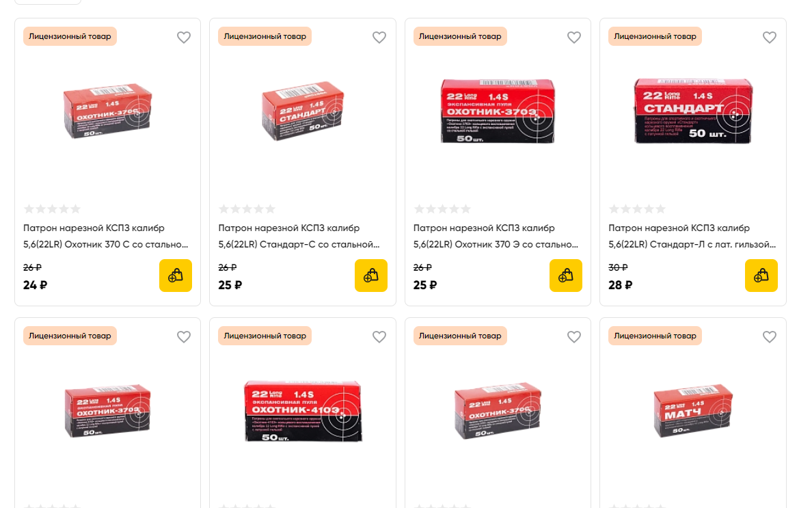Screen dimensions: 812x508
Task: Click cart icon for 28 ₽ Стандарт-Л
Action: click(761, 276)
